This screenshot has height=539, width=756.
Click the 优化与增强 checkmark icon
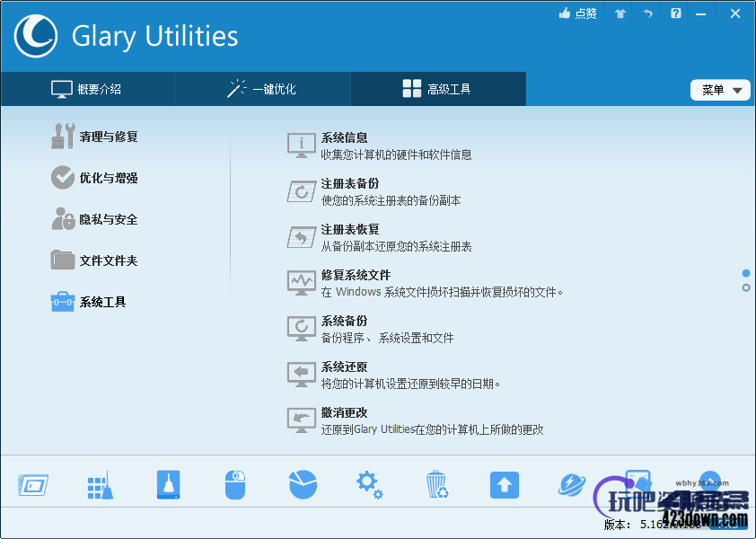(x=63, y=178)
